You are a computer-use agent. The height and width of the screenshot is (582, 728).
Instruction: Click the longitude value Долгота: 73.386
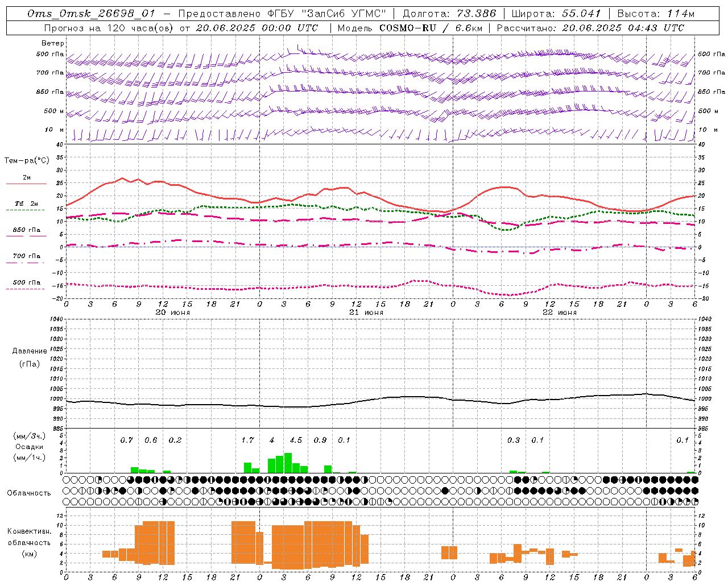point(449,14)
